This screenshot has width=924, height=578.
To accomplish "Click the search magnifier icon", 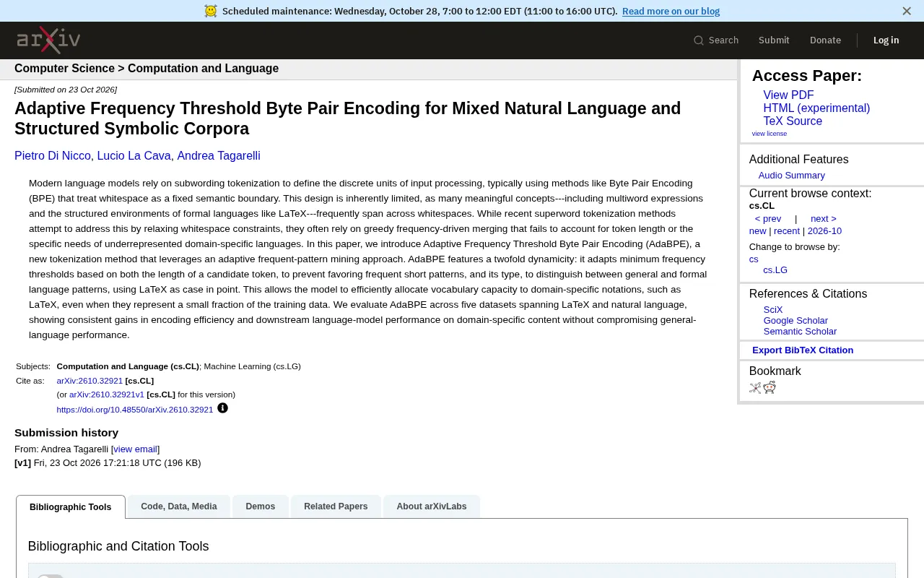I will point(698,40).
